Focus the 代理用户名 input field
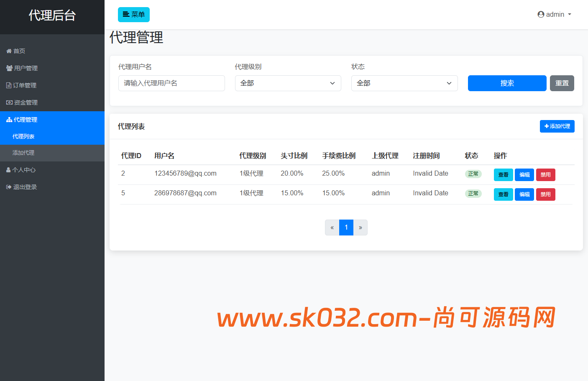 (171, 83)
